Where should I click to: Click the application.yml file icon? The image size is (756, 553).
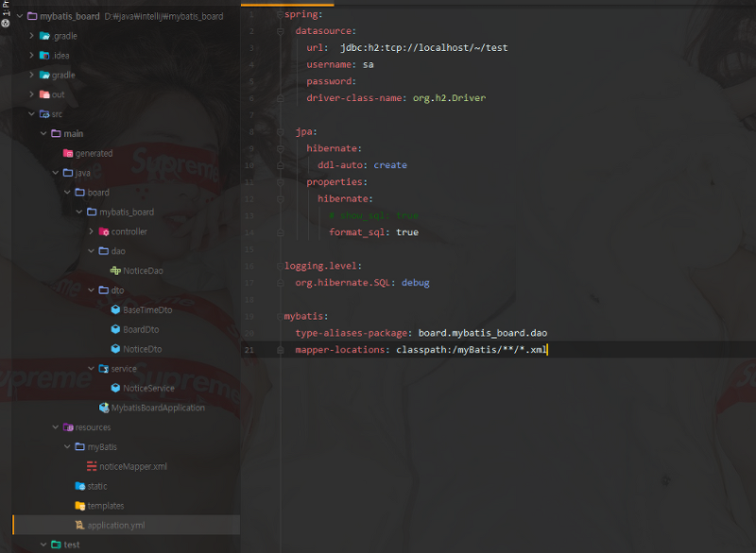coord(79,526)
